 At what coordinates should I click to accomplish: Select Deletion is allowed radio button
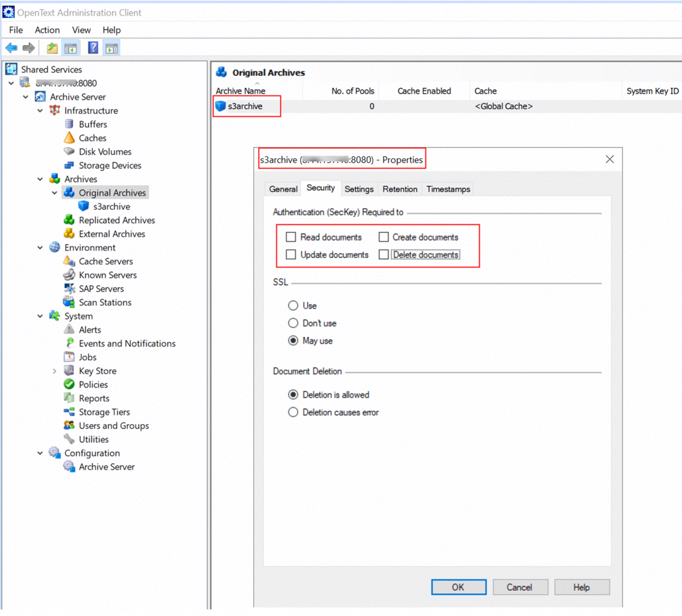point(293,395)
